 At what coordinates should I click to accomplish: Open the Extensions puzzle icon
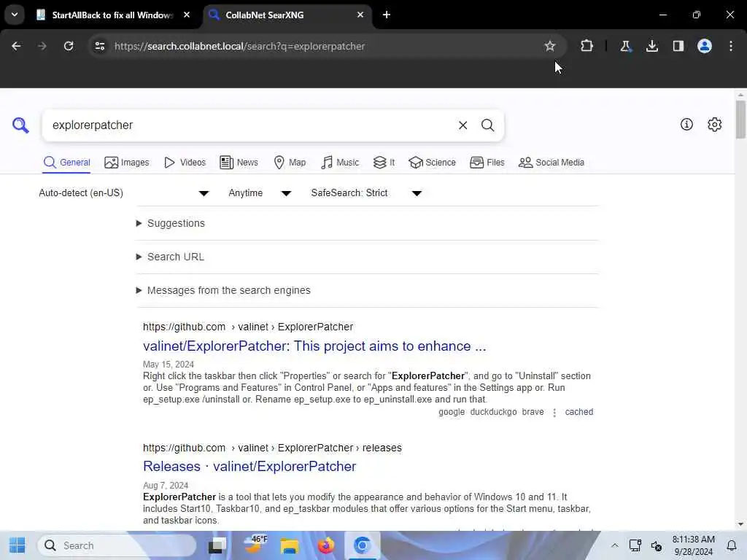click(x=587, y=46)
